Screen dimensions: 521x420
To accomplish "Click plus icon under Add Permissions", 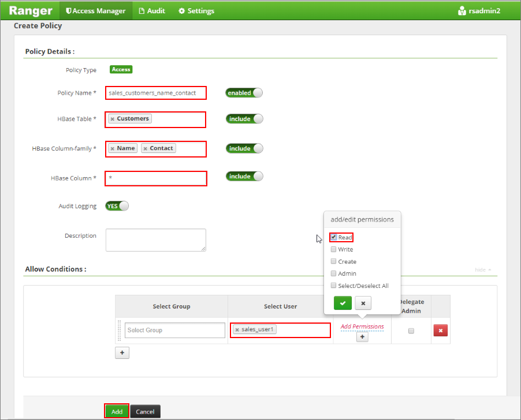I will (362, 337).
